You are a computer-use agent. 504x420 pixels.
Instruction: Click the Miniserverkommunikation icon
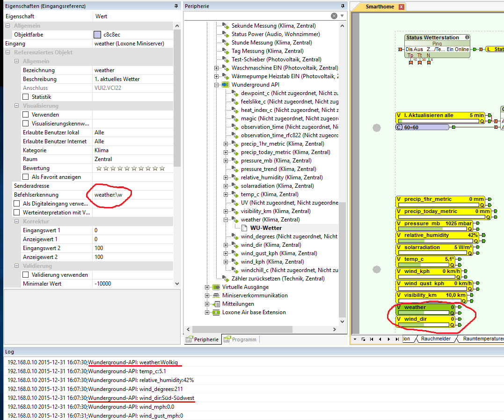tap(216, 295)
